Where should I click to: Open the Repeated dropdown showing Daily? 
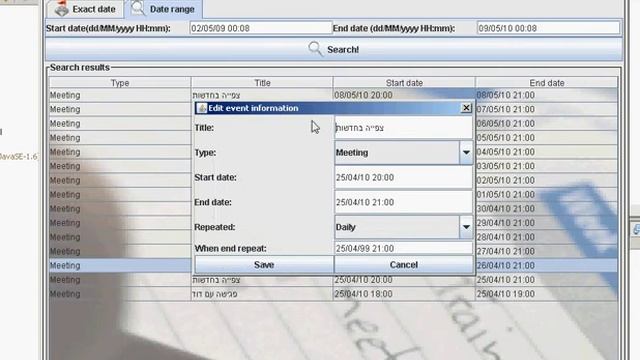click(x=403, y=227)
